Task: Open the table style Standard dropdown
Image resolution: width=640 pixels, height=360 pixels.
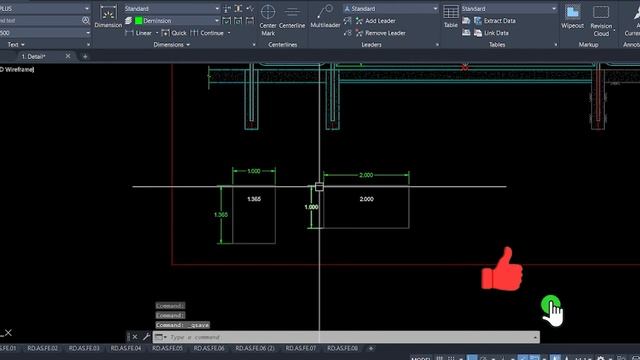Action: (x=553, y=9)
